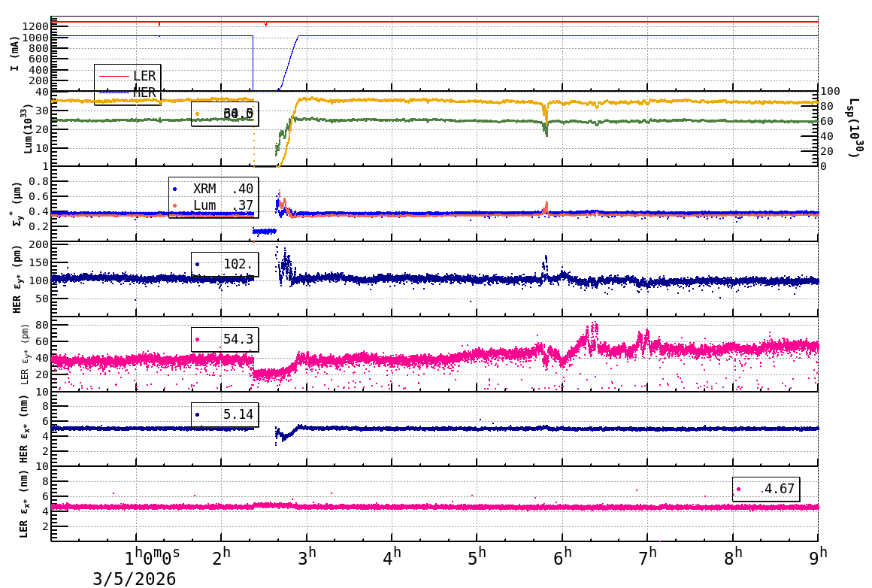Click the Lum(10^33) axis title
The width and height of the screenshot is (872, 588).
[x=28, y=129]
